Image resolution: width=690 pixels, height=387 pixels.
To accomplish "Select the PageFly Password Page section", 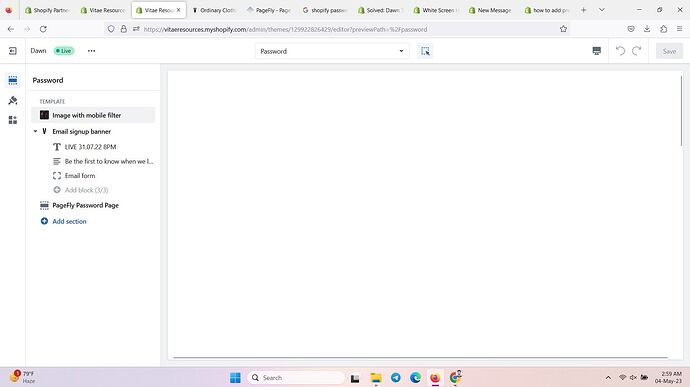I will point(85,205).
